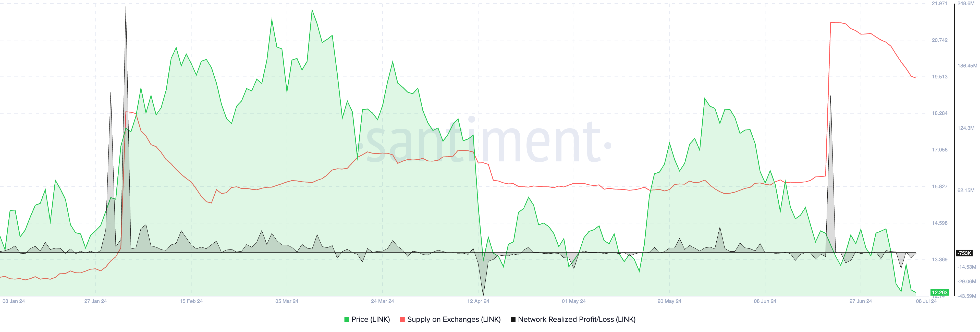Click the 21.971 price axis label
Viewport: 980px width, 332px height.
[x=939, y=3]
